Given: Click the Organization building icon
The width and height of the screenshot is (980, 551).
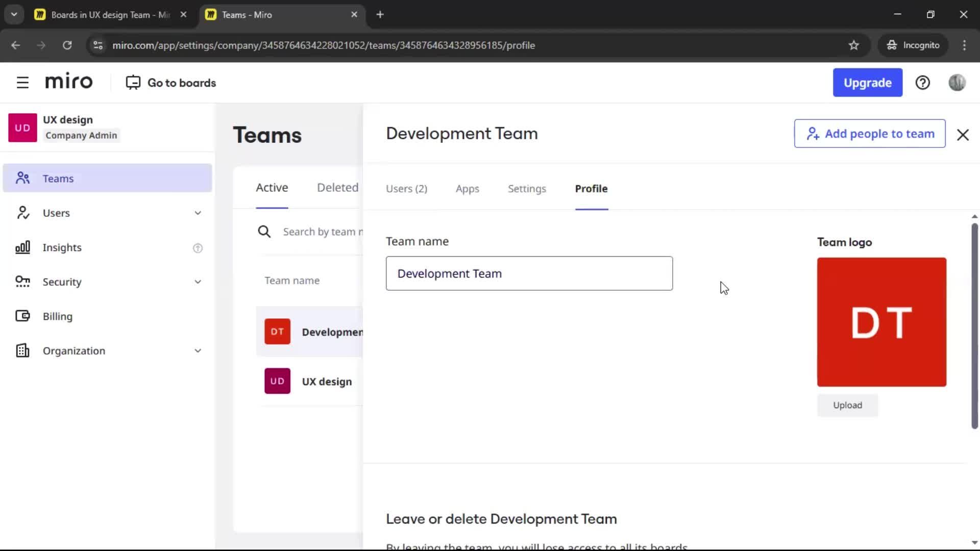Looking at the screenshot, I should coord(22,350).
